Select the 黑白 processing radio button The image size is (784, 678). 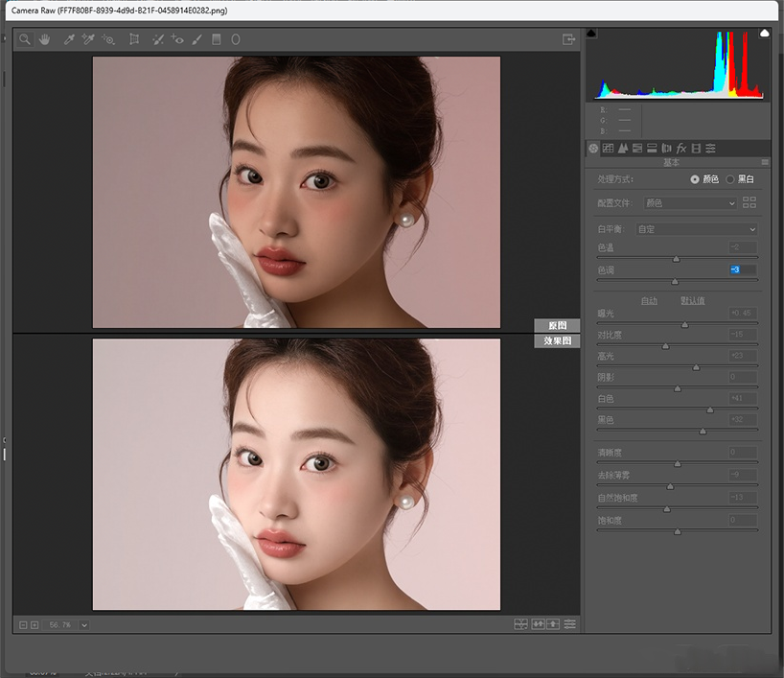coord(730,179)
